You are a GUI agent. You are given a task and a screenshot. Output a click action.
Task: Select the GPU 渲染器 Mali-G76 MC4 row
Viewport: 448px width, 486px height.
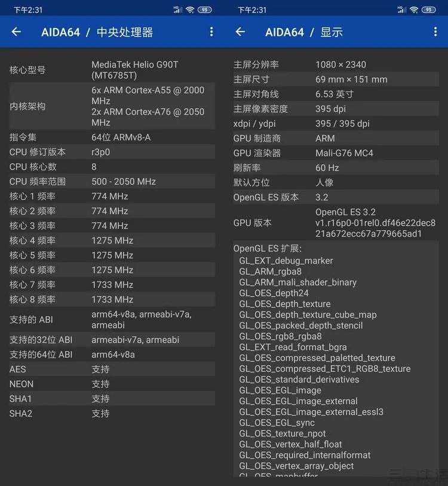coord(336,153)
